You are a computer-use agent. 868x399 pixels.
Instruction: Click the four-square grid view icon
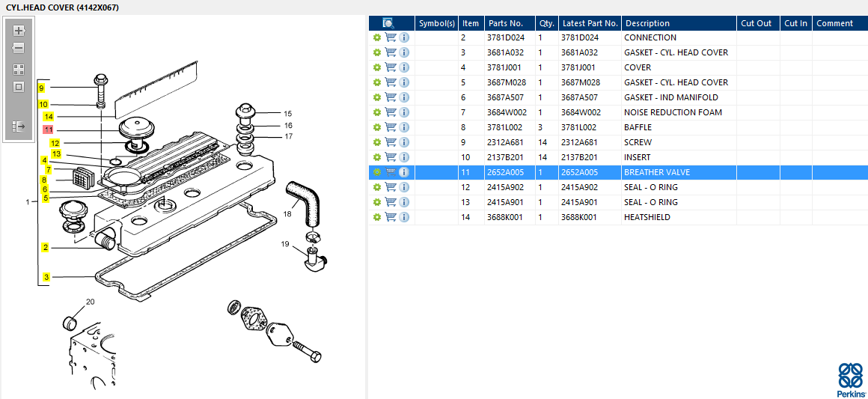(19, 69)
